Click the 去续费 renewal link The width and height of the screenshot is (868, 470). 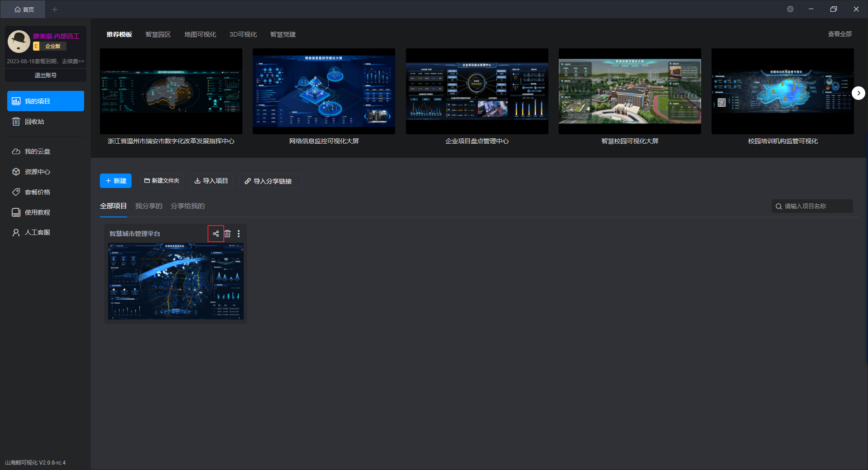coord(73,61)
